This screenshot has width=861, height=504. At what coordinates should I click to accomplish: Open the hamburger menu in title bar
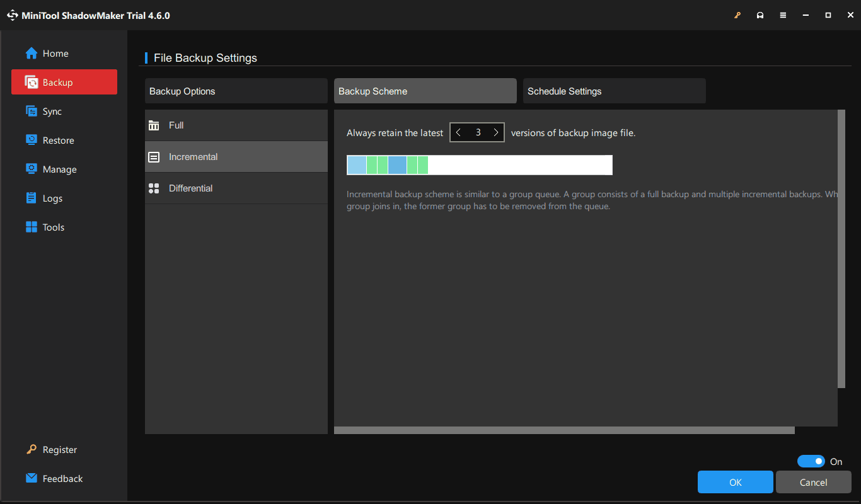coord(783,14)
